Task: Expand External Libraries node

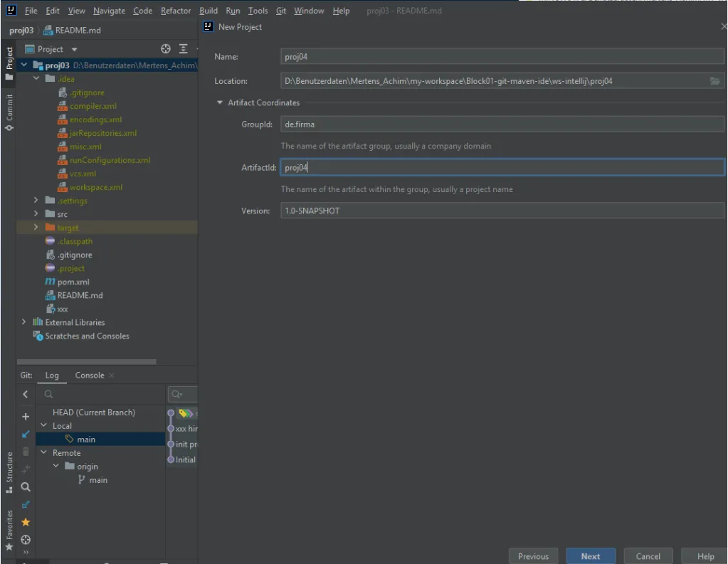Action: (24, 321)
